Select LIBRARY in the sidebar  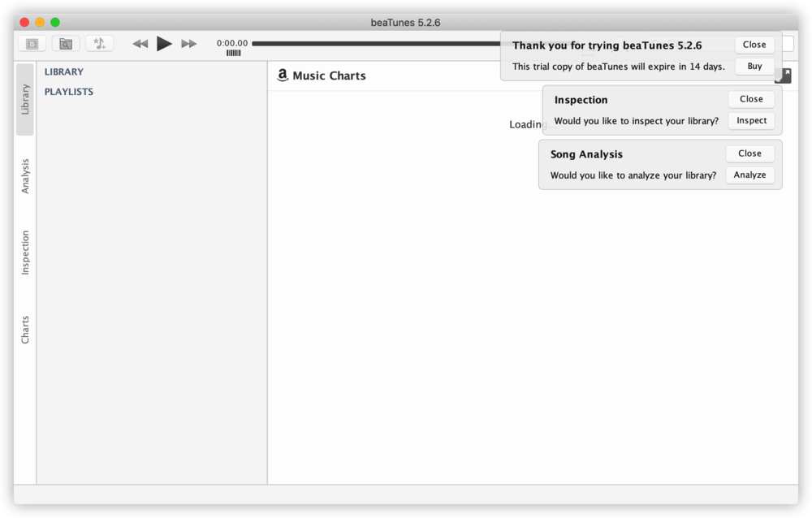pos(63,72)
